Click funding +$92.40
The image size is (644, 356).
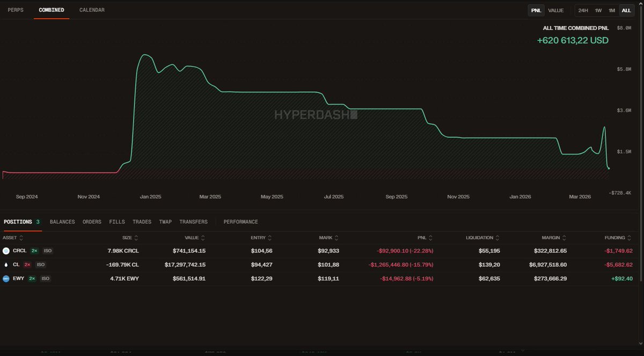621,279
